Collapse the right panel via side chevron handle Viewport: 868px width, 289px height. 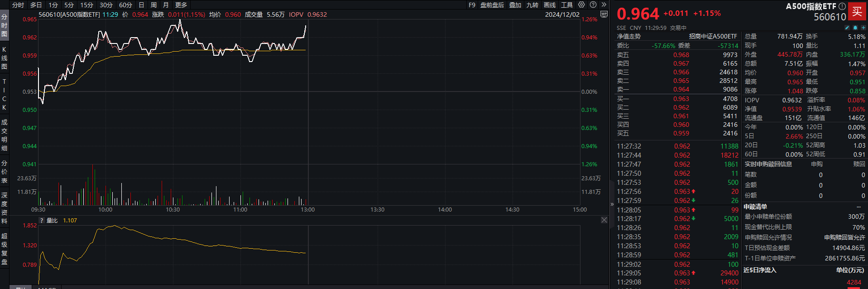612,204
